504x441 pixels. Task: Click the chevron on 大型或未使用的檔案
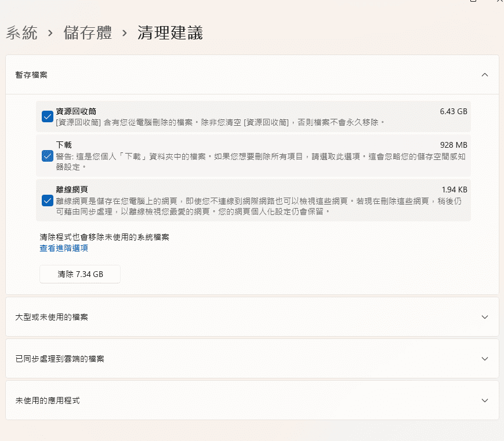tap(485, 316)
